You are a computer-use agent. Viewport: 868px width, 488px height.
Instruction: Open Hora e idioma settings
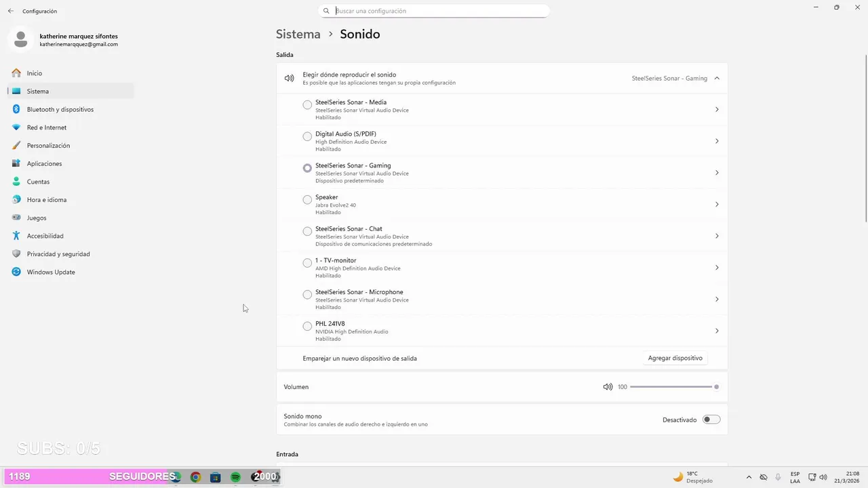click(x=71, y=200)
